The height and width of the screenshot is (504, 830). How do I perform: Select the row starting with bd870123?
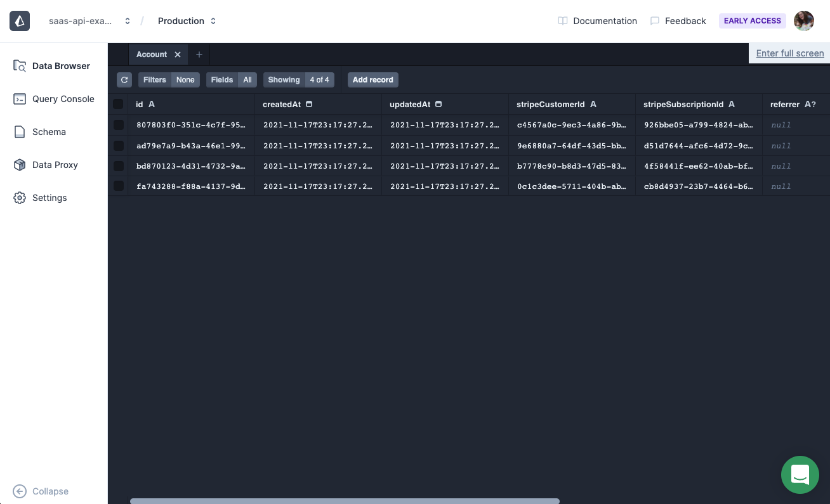point(119,166)
